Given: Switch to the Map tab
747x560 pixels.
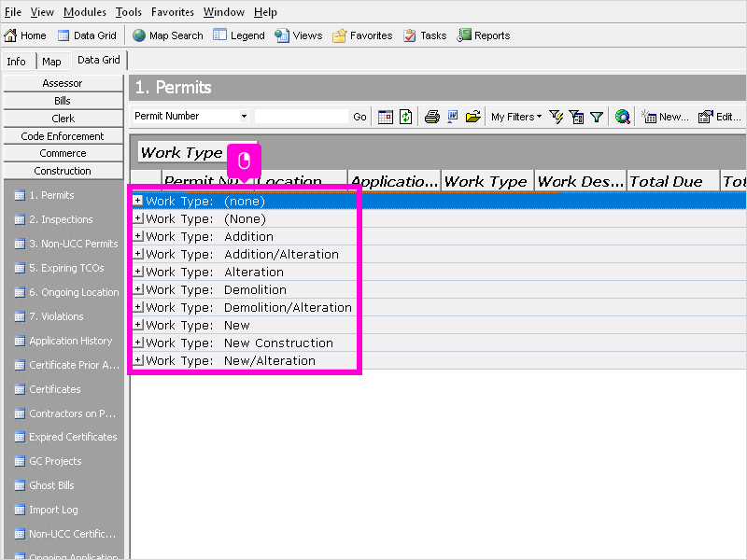Looking at the screenshot, I should (x=51, y=62).
